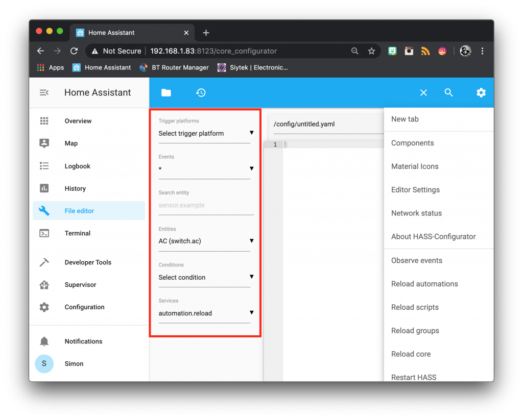Click the Configuration gear icon in sidebar
The width and height of the screenshot is (523, 420).
pyautogui.click(x=44, y=307)
